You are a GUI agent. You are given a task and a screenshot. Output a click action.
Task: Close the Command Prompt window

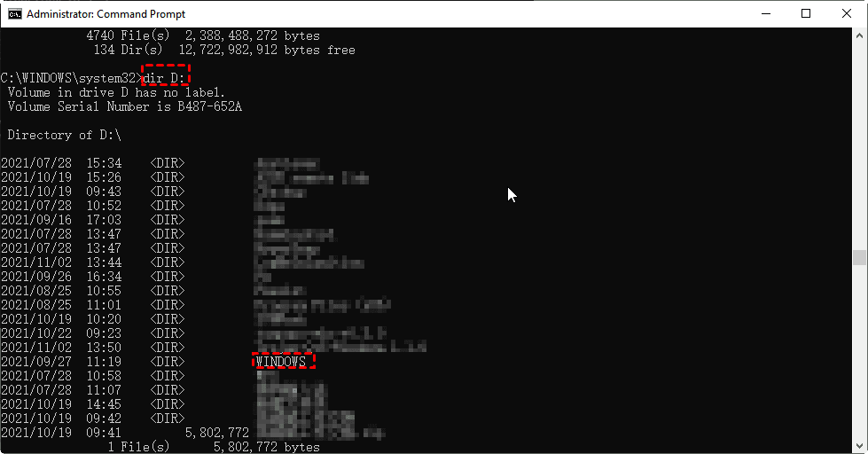click(x=847, y=14)
